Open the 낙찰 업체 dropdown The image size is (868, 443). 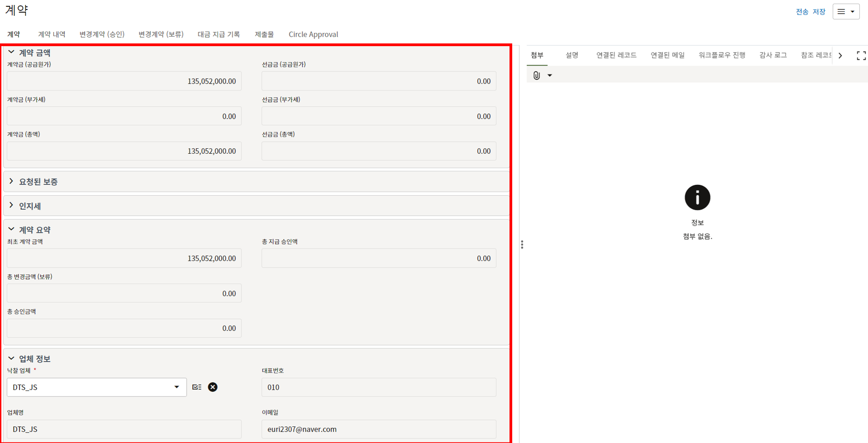click(x=176, y=387)
